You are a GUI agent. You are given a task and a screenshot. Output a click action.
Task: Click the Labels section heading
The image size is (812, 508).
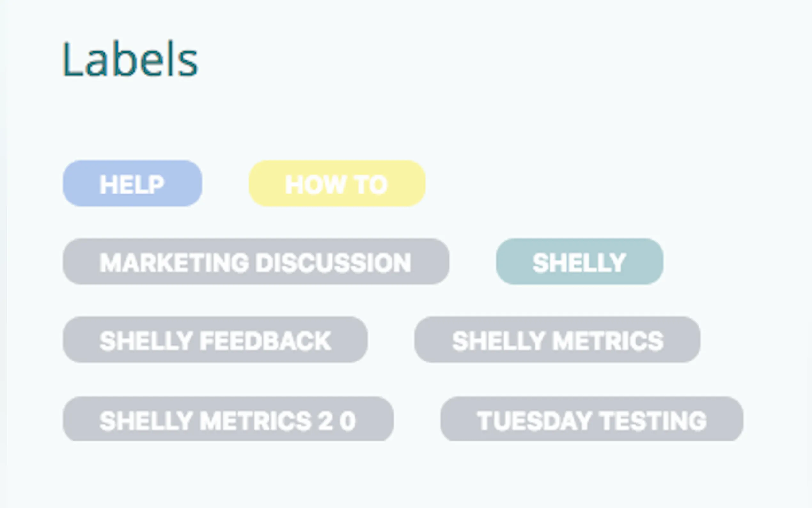point(130,60)
